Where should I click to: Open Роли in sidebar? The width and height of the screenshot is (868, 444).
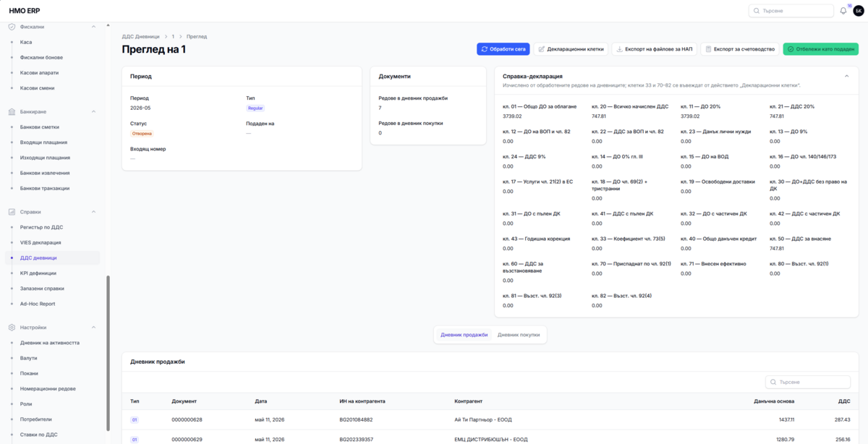tap(53, 404)
